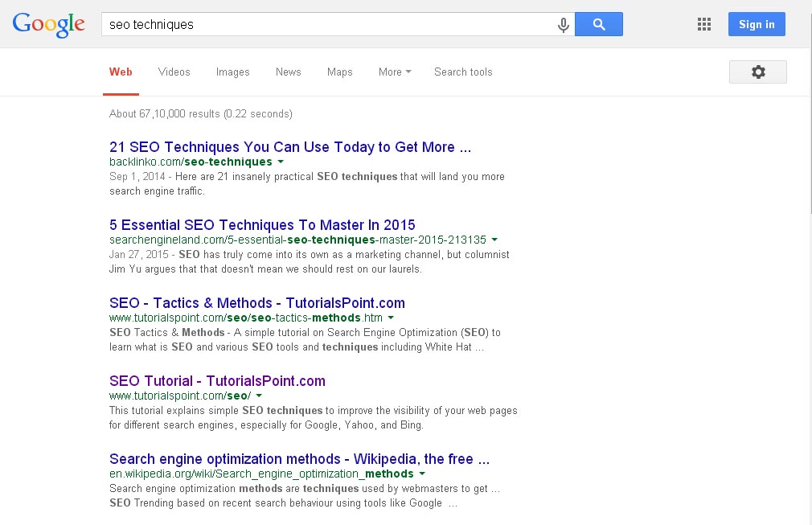The width and height of the screenshot is (812, 525).
Task: Click the backlinko.com/seo-techniques URL text
Action: coord(191,162)
